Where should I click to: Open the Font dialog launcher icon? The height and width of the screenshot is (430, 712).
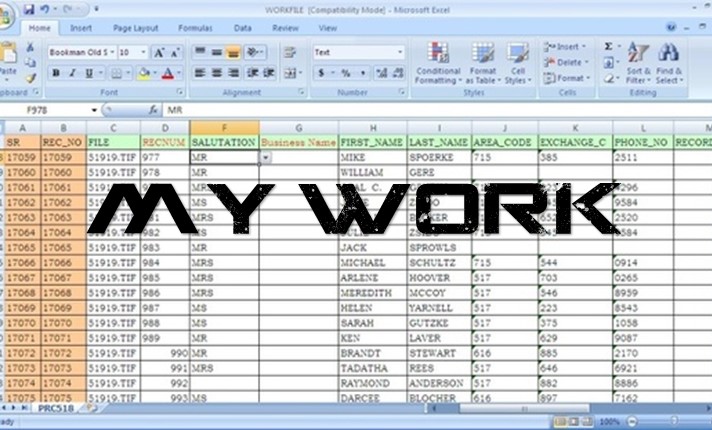(x=180, y=92)
